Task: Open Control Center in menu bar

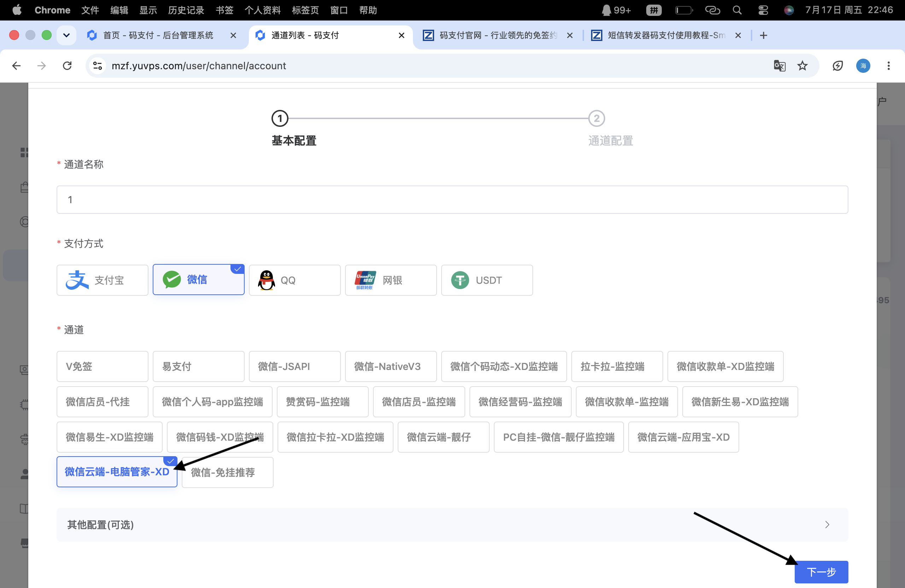Action: (763, 10)
